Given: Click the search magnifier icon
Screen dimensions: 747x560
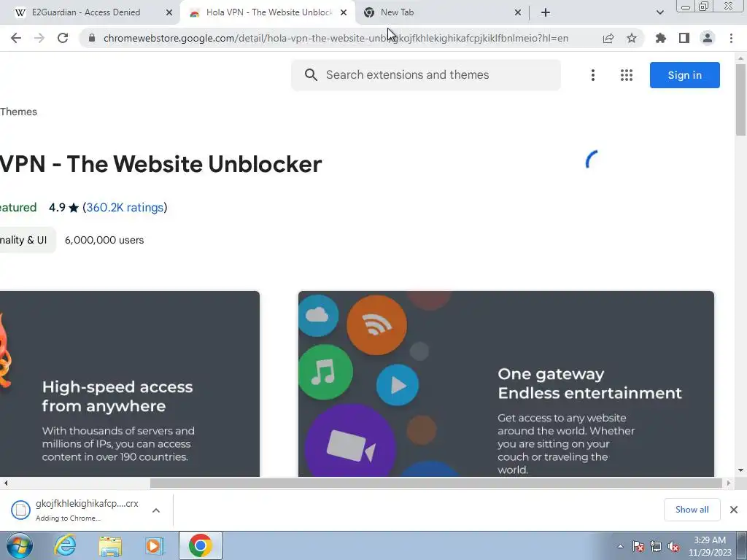Looking at the screenshot, I should (311, 75).
